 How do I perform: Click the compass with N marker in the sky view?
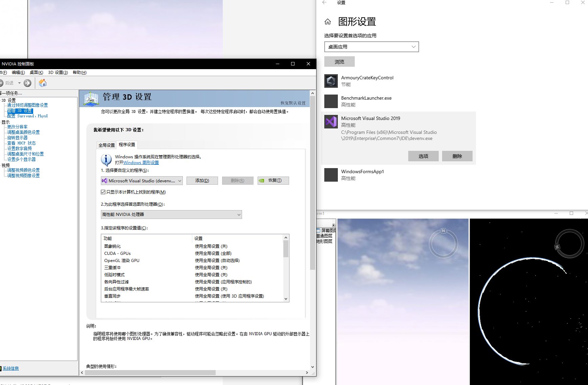pos(443,243)
